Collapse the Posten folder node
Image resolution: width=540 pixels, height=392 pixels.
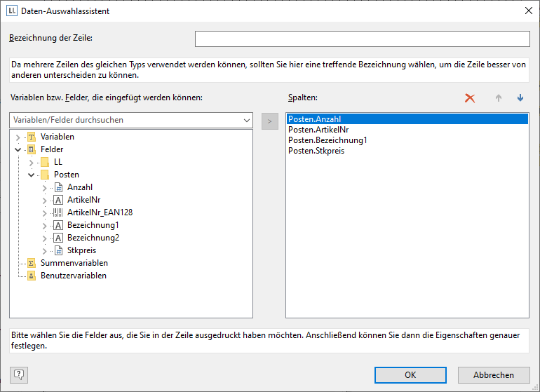[31, 175]
